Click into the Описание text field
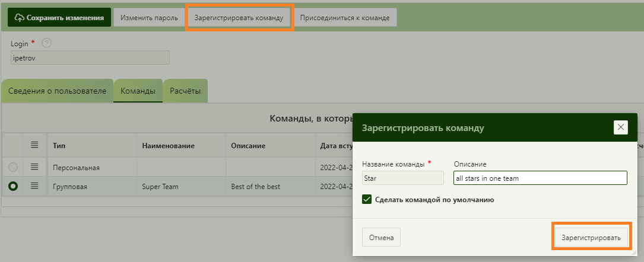Viewport: 644px width, 262px height. tap(540, 178)
